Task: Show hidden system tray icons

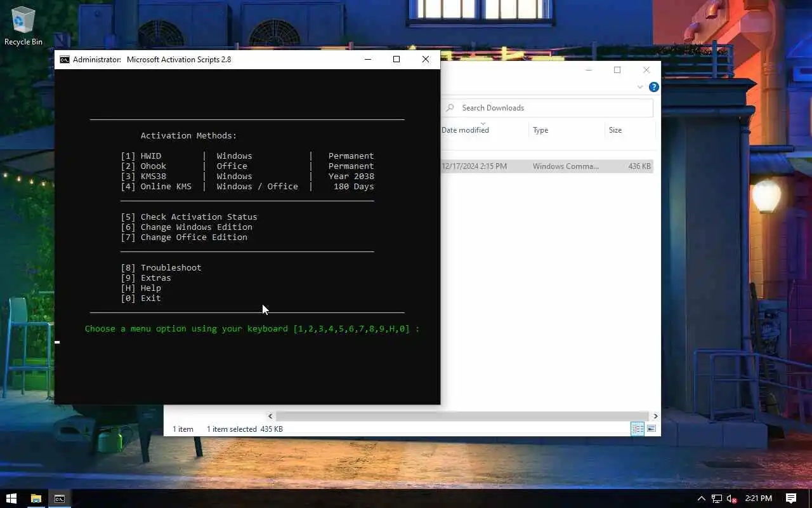Action: (x=701, y=498)
